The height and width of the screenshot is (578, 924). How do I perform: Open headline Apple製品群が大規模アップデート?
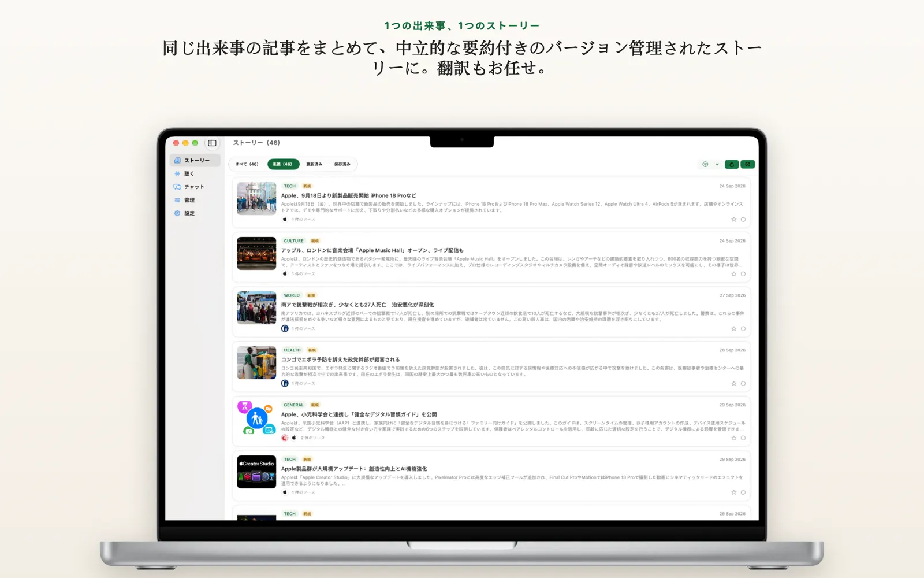click(x=354, y=469)
